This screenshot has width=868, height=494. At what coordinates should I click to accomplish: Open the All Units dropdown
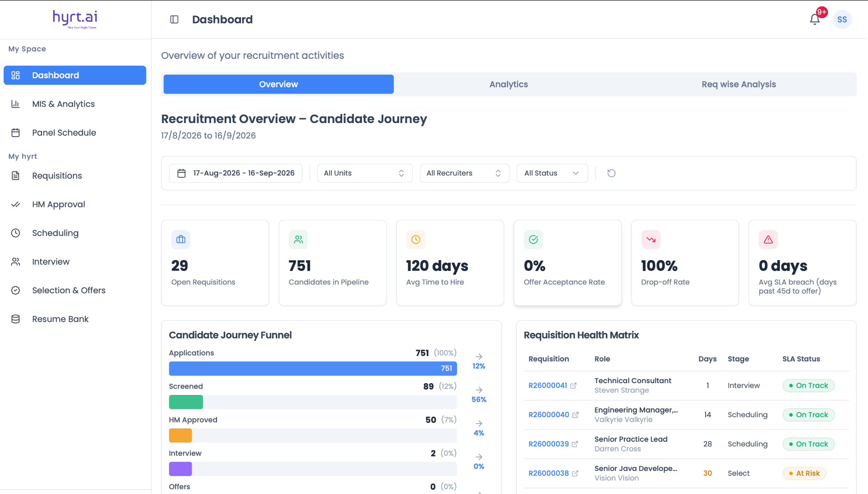364,173
